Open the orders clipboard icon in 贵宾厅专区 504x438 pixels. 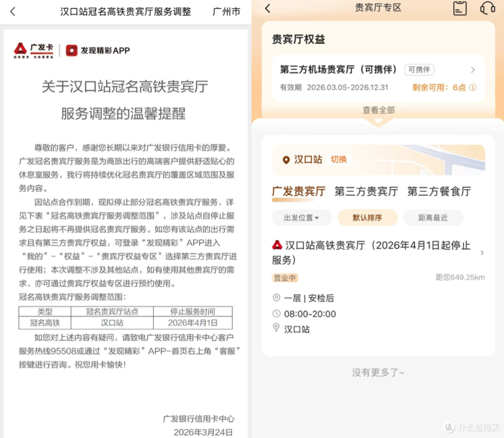(460, 8)
